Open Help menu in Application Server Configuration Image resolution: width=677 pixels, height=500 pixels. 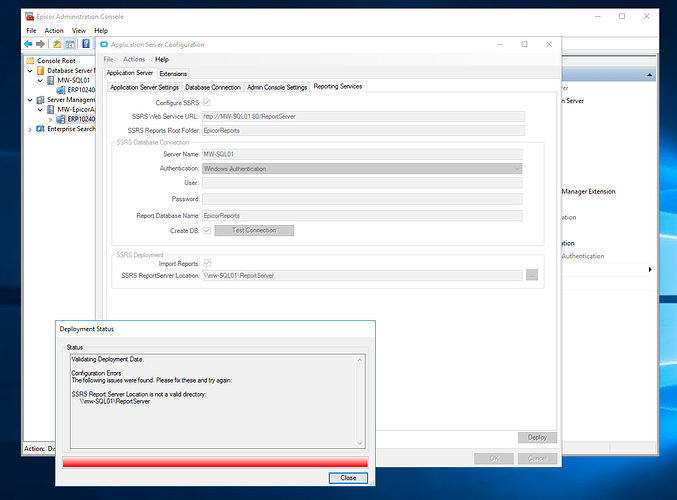coord(162,60)
